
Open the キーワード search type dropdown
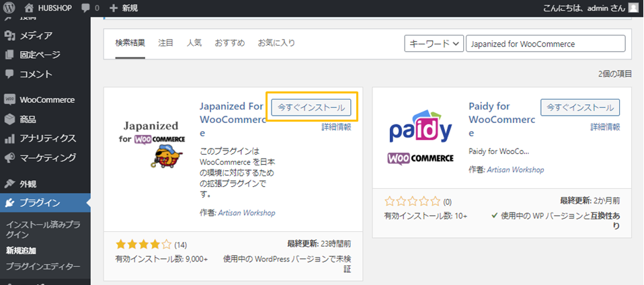pos(434,44)
